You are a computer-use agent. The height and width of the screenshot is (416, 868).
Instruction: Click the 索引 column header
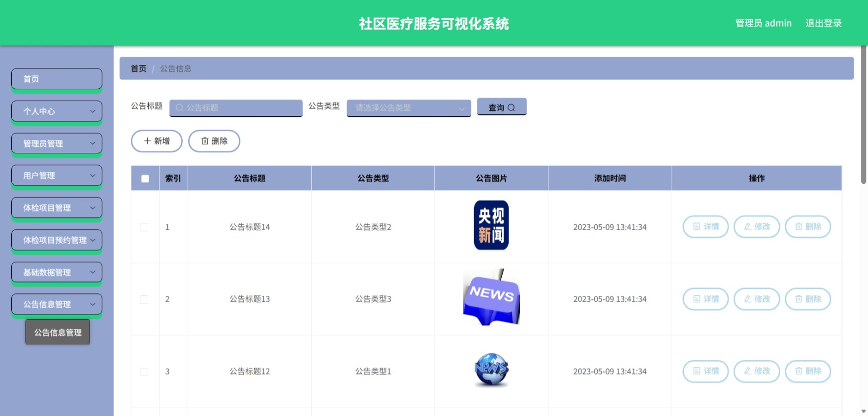coord(173,178)
